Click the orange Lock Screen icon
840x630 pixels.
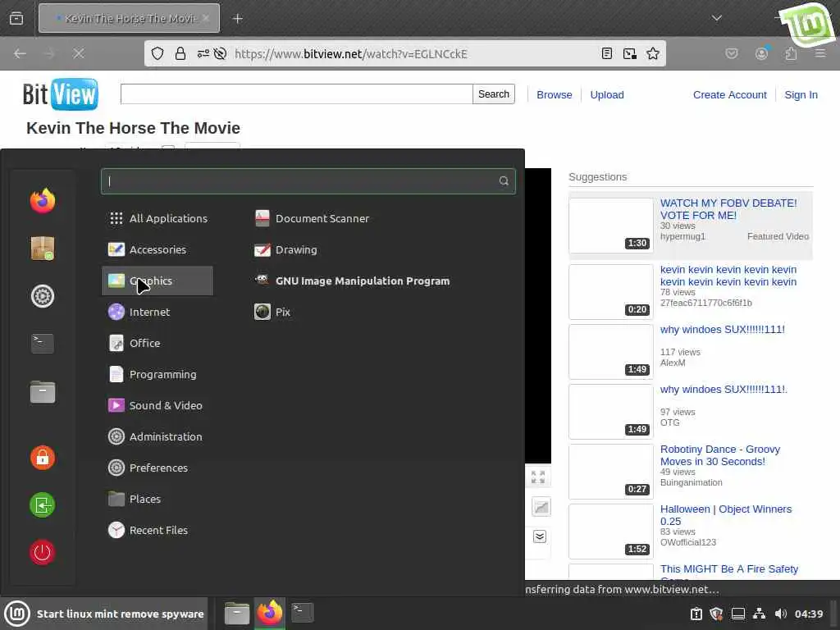(x=43, y=458)
